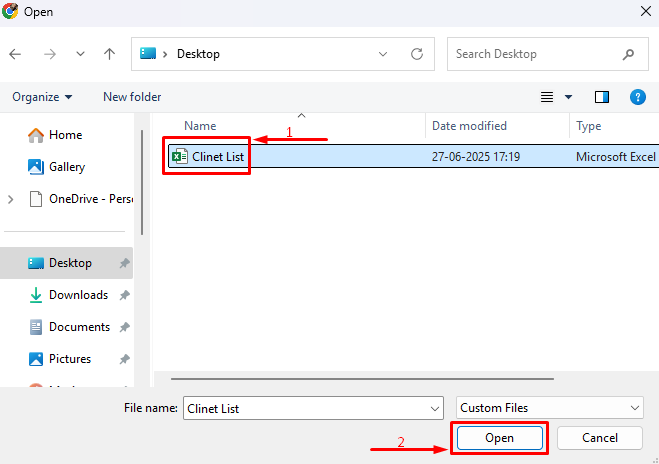The image size is (659, 464).
Task: Click the change view list icon
Action: point(547,97)
